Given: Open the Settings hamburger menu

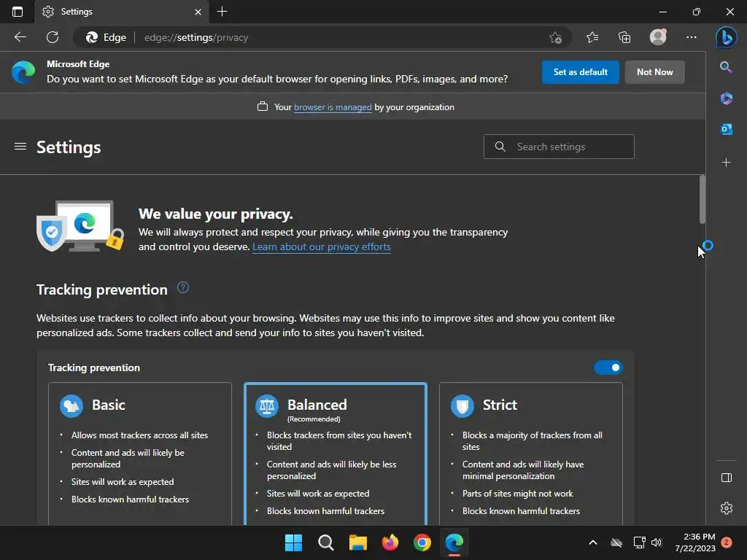Looking at the screenshot, I should [x=20, y=147].
